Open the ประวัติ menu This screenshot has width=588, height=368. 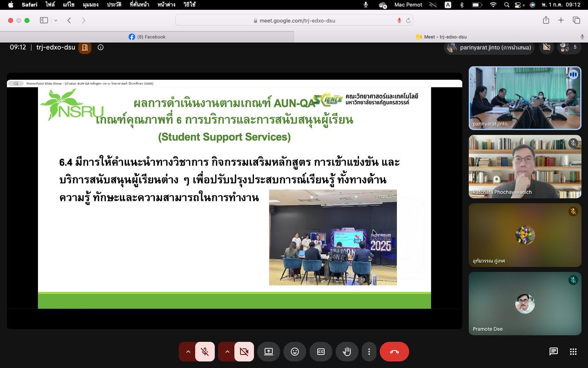click(x=114, y=4)
